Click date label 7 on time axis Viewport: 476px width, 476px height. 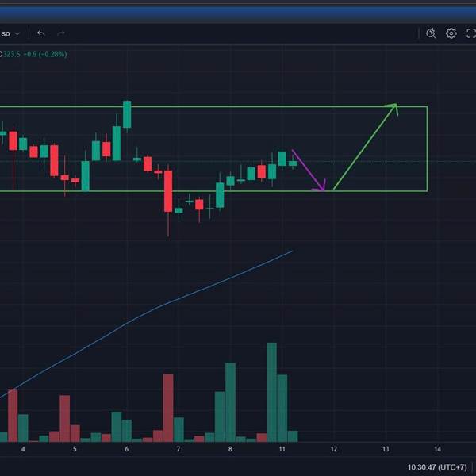178,449
